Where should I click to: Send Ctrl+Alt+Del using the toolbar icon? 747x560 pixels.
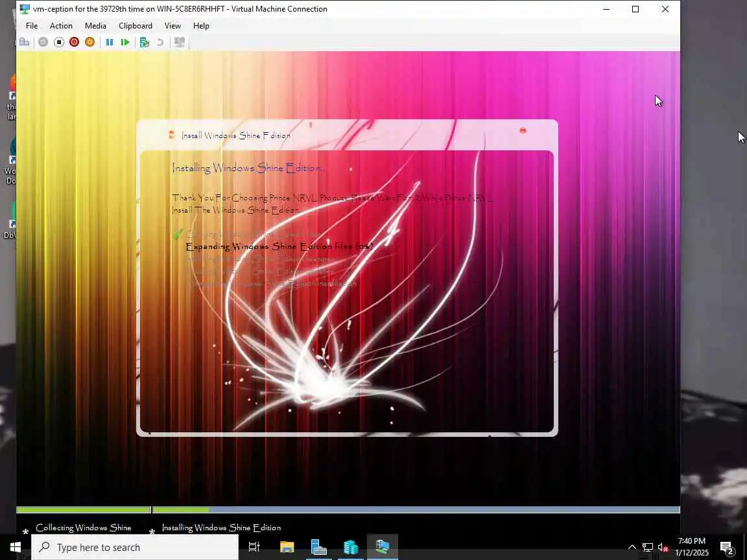[24, 42]
